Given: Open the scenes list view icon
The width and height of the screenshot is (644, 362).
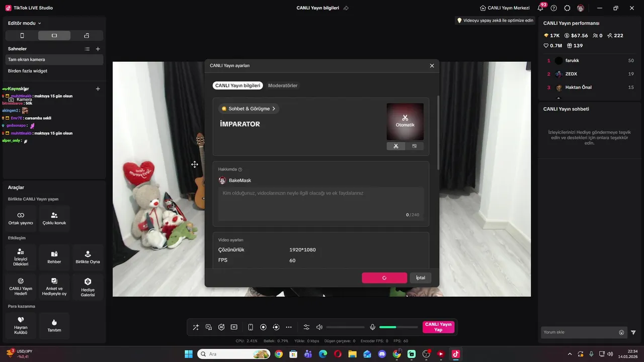Looking at the screenshot, I should click(x=87, y=49).
